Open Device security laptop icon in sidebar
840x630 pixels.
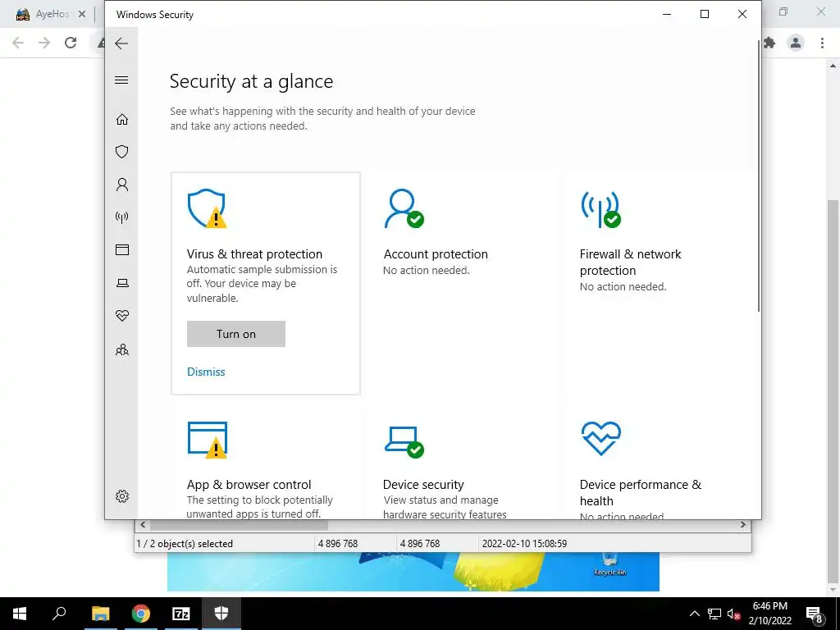click(x=122, y=283)
